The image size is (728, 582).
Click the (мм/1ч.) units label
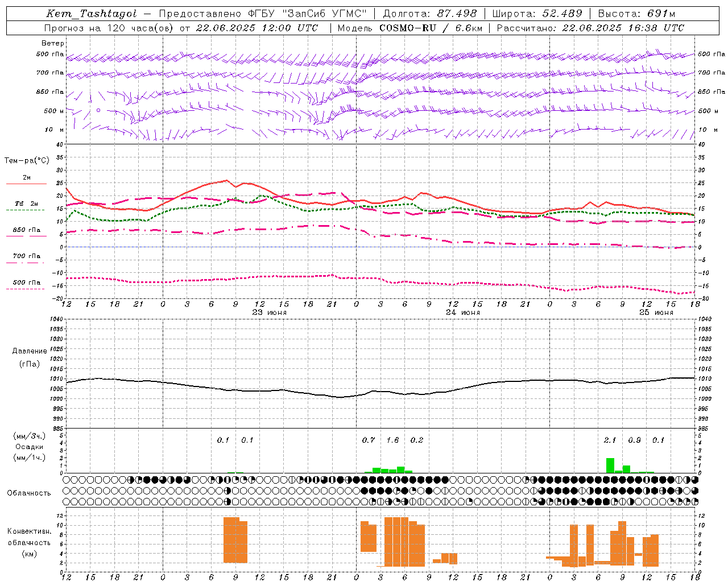pos(30,458)
